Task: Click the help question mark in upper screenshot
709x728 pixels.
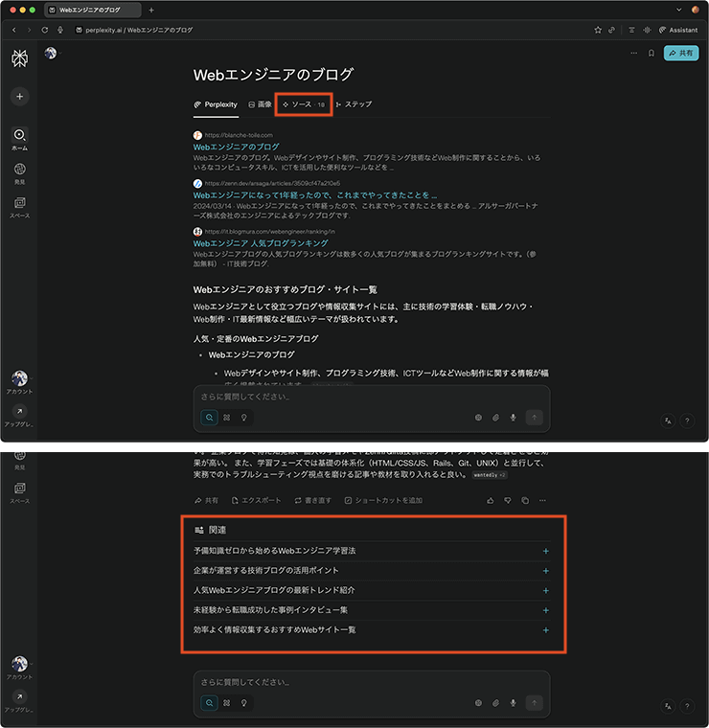Action: pyautogui.click(x=687, y=421)
